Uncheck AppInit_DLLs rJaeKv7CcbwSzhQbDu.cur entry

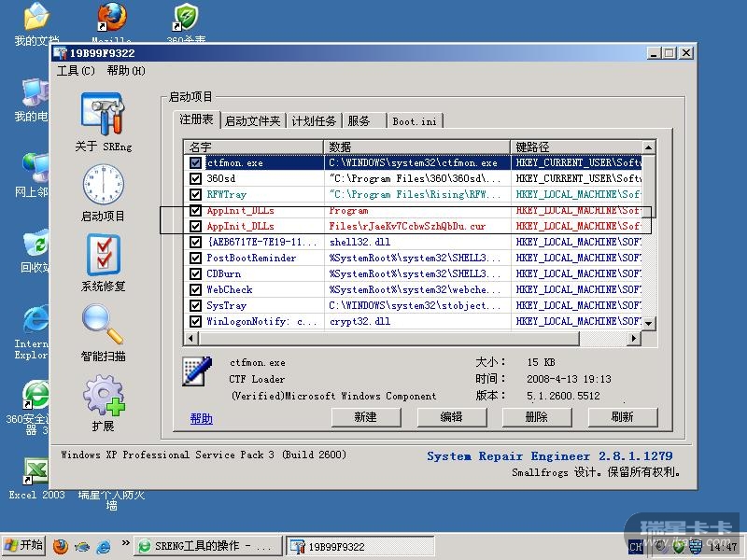(x=195, y=226)
